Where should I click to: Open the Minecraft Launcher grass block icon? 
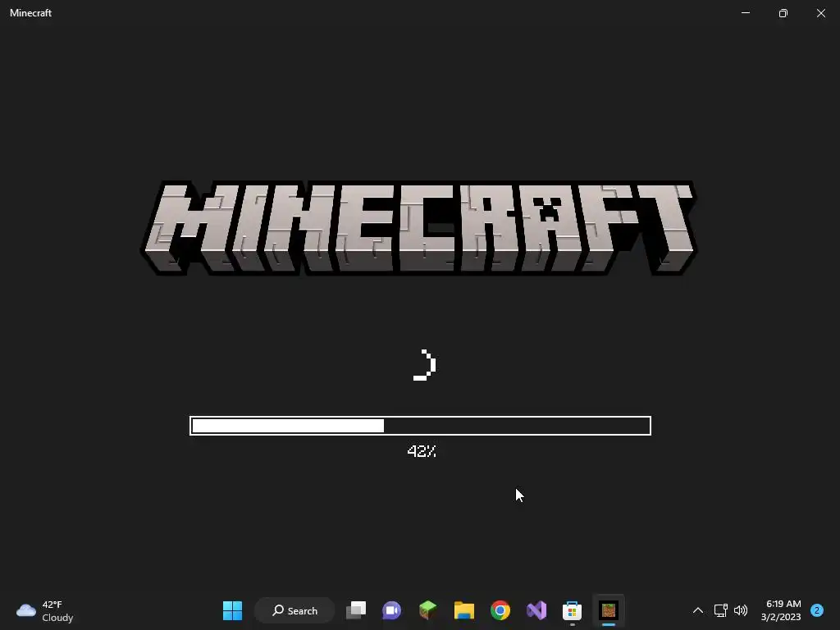(x=427, y=610)
